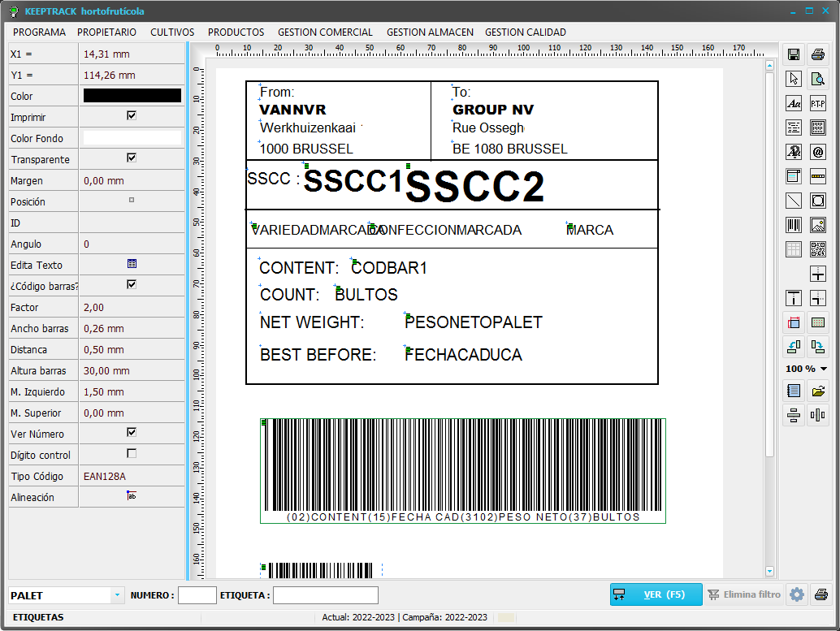The height and width of the screenshot is (631, 840).
Task: Open the print preview magnifier tool
Action: click(x=817, y=79)
